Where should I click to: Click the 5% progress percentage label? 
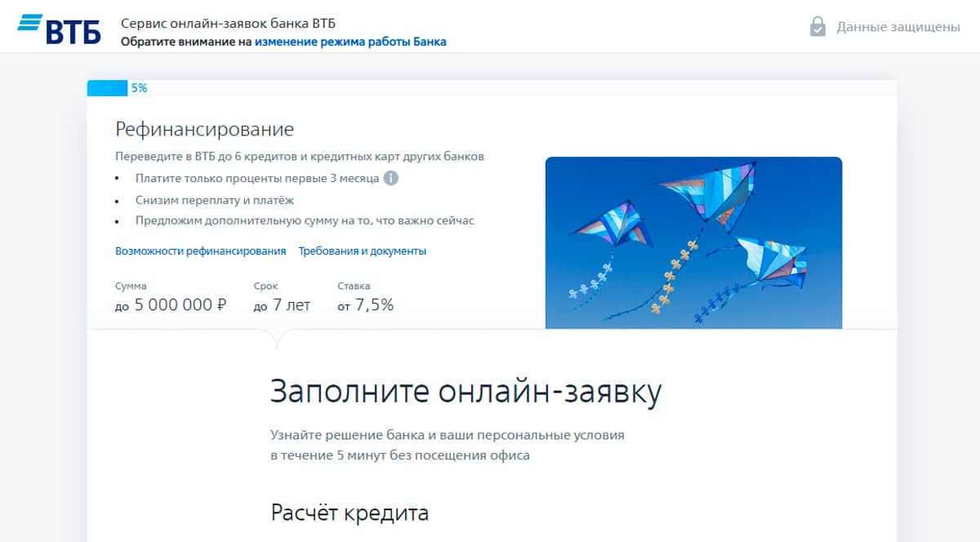(139, 88)
